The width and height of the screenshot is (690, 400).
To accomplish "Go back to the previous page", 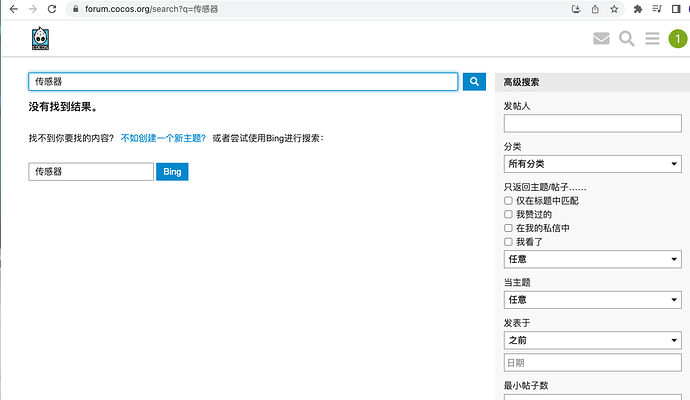I will click(14, 9).
